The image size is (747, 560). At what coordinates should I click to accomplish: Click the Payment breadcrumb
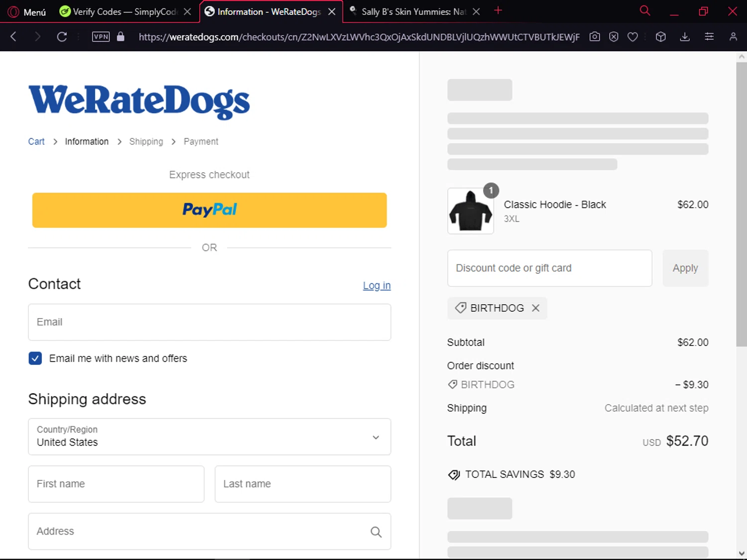point(201,141)
